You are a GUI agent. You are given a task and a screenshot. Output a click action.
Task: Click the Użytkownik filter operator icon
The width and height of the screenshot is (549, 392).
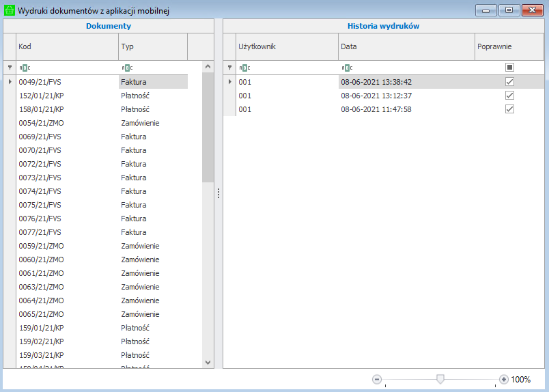(x=244, y=68)
